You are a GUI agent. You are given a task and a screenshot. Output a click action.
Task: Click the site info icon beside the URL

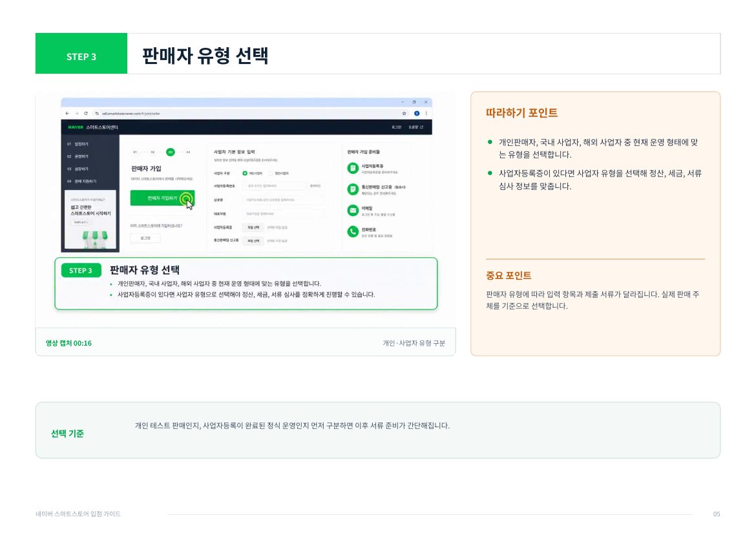(97, 113)
